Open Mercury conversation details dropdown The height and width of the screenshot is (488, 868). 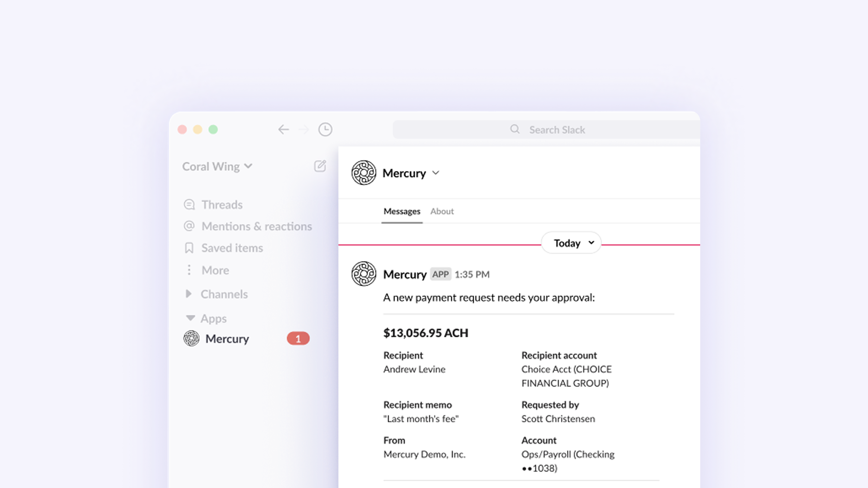click(435, 173)
